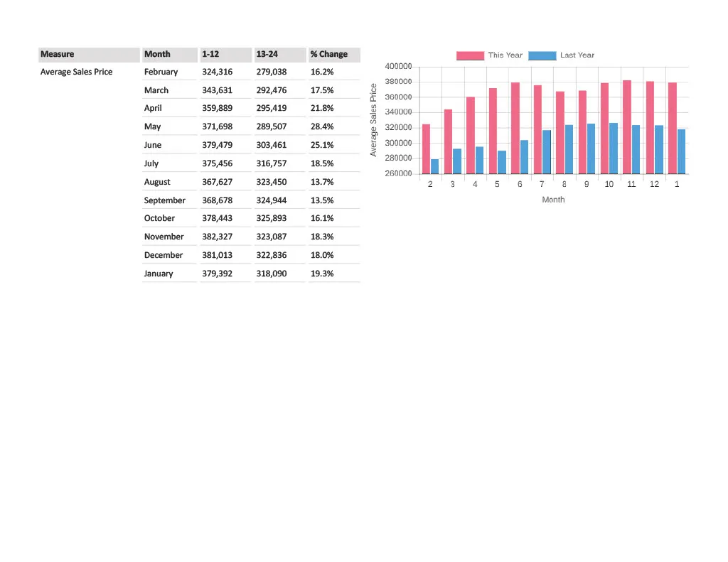
Task: Click the 25.1% change for June
Action: 322,145
